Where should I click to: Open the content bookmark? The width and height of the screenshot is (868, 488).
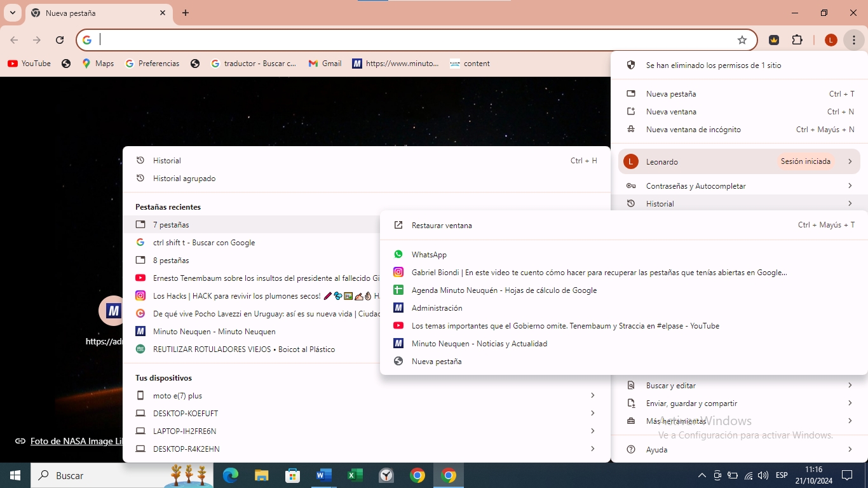pyautogui.click(x=470, y=64)
